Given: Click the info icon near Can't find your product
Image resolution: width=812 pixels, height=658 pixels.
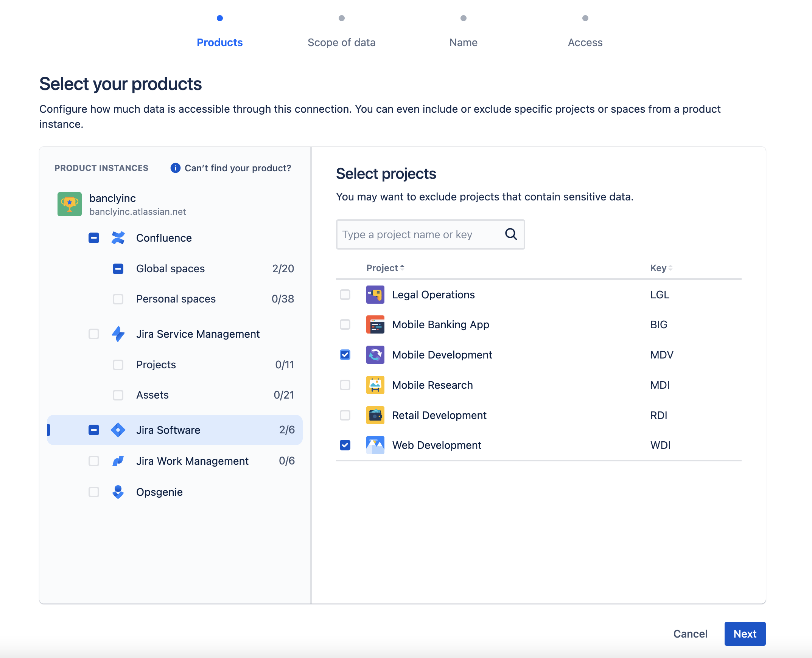Looking at the screenshot, I should tap(175, 168).
